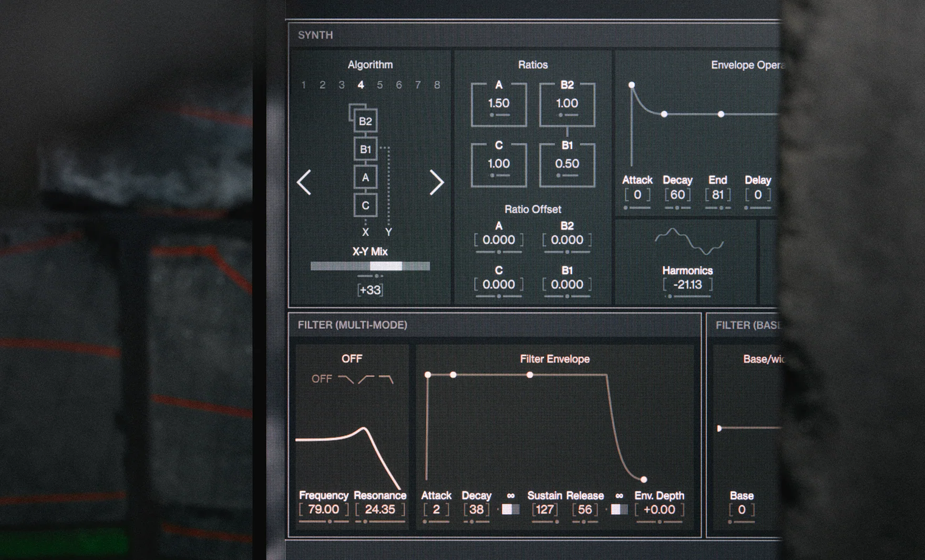Go to previous algorithm with left arrow

304,182
